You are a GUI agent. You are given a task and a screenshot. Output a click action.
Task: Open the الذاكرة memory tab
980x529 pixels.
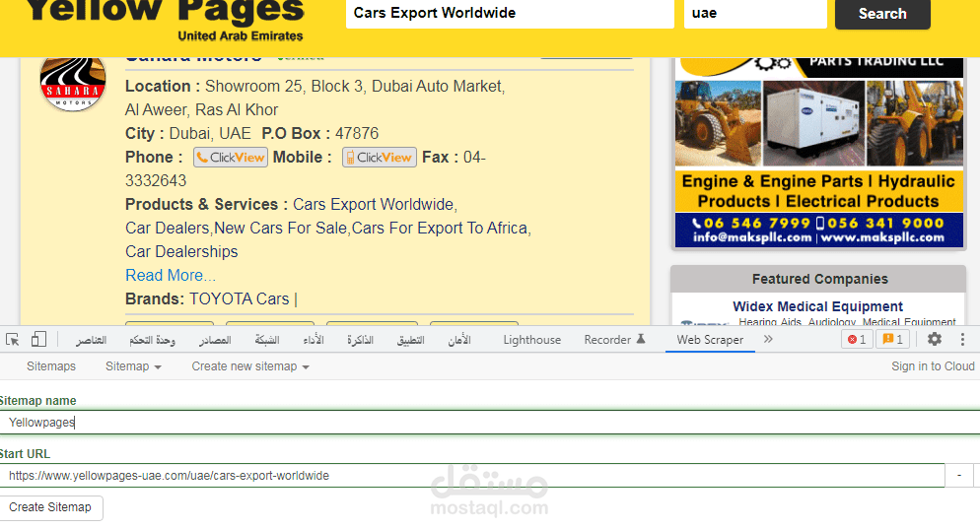click(x=360, y=340)
